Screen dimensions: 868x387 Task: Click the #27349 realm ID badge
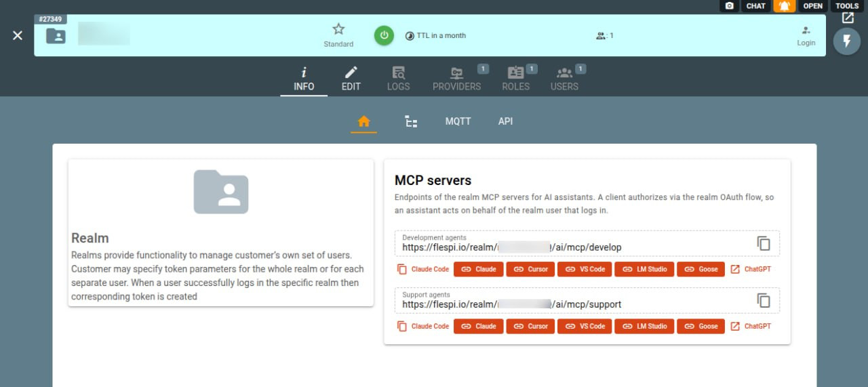click(x=50, y=19)
